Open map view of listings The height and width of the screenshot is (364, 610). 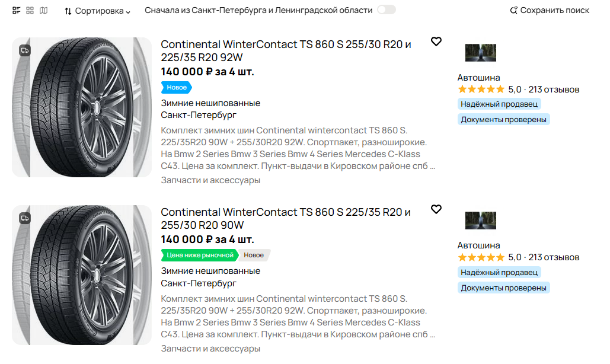click(x=43, y=11)
